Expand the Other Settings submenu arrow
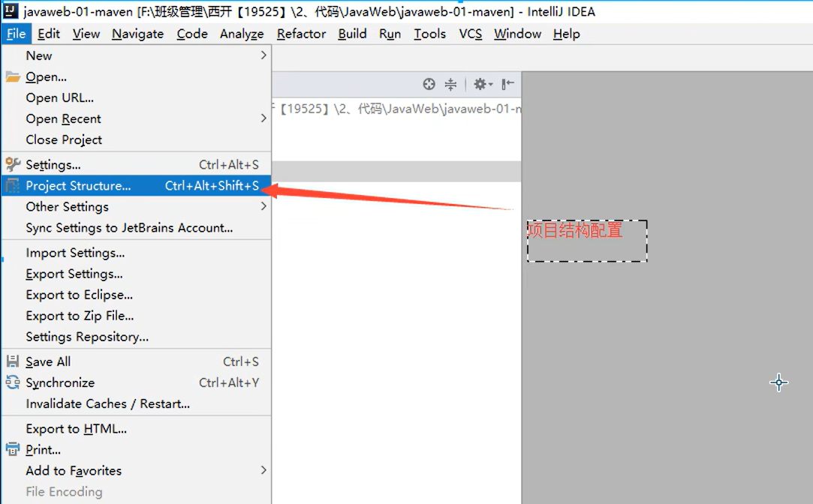The image size is (813, 504). click(x=263, y=206)
